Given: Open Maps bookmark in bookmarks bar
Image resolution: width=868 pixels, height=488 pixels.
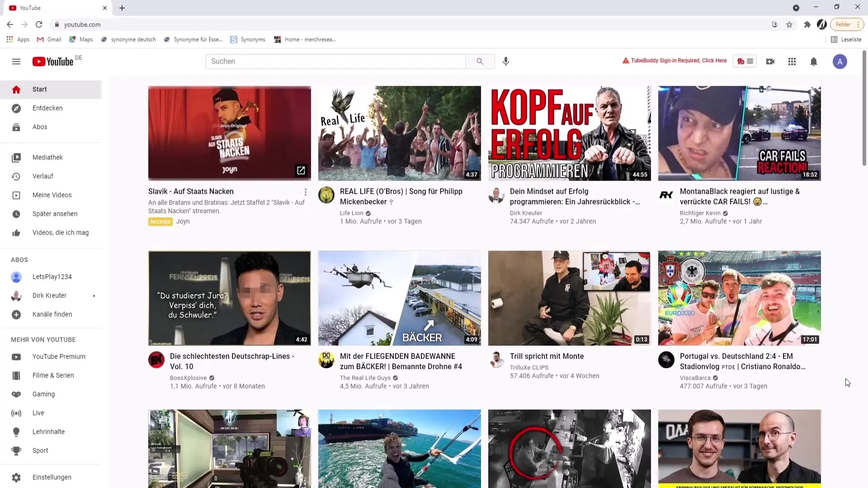Looking at the screenshot, I should (81, 39).
